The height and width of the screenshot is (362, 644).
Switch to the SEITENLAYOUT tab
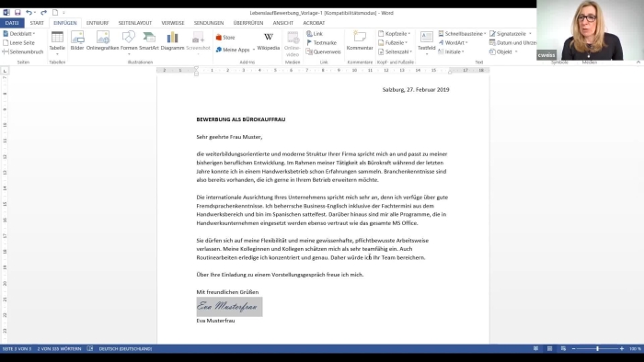click(135, 23)
